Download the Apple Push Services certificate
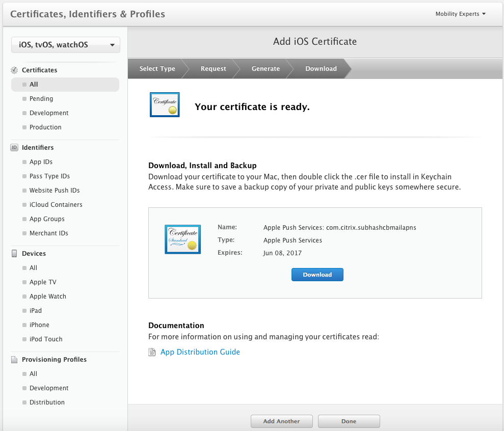Screen dimensions: 504x431 tap(317, 275)
